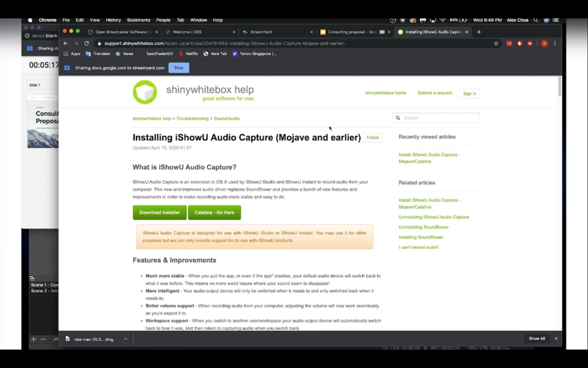Viewport: 588px width, 368px height.
Task: Click the address bar URL
Action: tap(225, 44)
